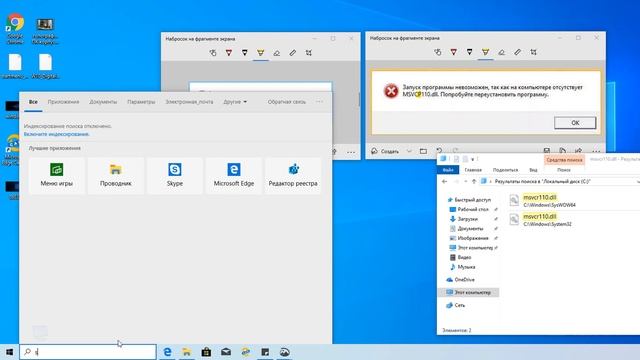Switch to the Приложения search tab
The image size is (640, 360).
coord(63,102)
